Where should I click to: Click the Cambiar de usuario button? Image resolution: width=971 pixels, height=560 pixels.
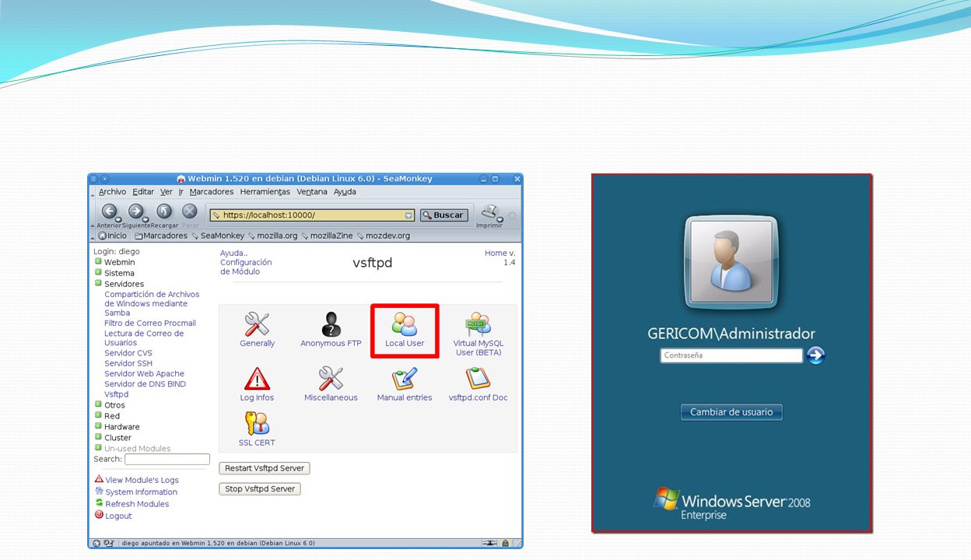click(731, 412)
